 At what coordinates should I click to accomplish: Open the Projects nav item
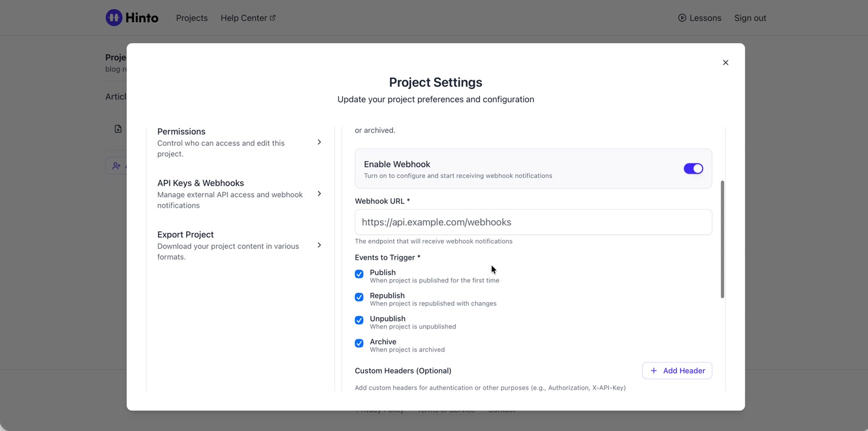pyautogui.click(x=192, y=18)
